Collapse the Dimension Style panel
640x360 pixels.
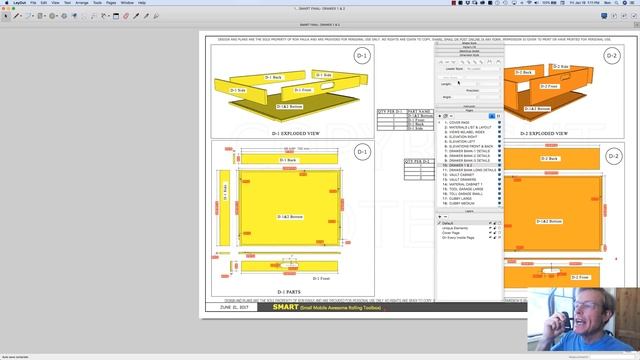coord(469,56)
